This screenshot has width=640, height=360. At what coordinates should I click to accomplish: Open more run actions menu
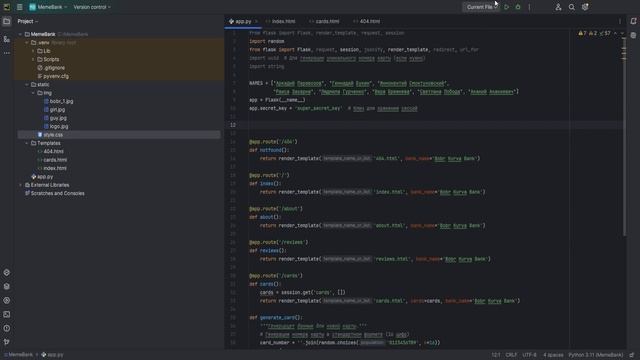click(529, 7)
